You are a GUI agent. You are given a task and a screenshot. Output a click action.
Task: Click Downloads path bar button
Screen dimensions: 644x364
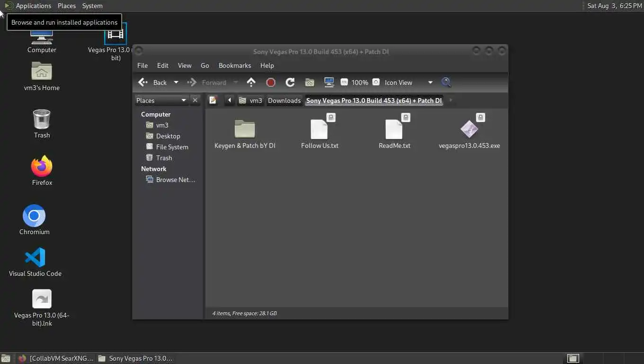click(284, 100)
